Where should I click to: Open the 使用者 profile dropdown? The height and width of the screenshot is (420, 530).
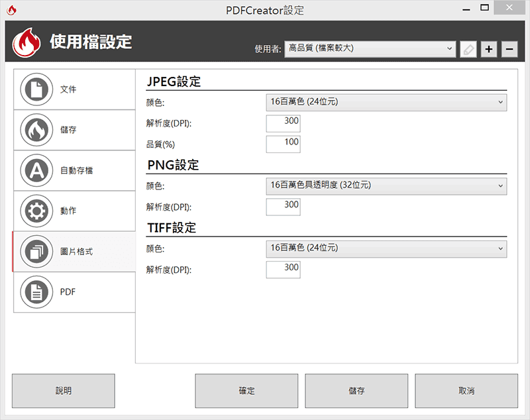click(370, 49)
